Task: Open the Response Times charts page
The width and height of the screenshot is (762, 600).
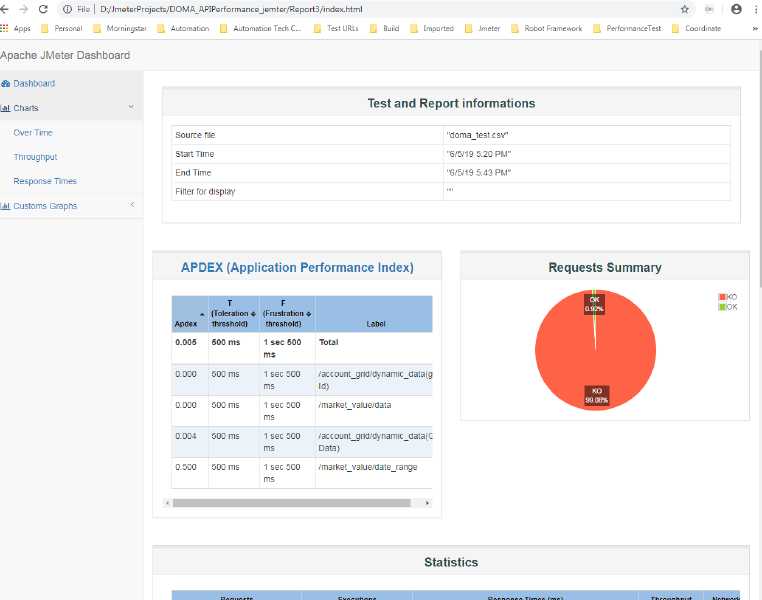Action: tap(45, 181)
